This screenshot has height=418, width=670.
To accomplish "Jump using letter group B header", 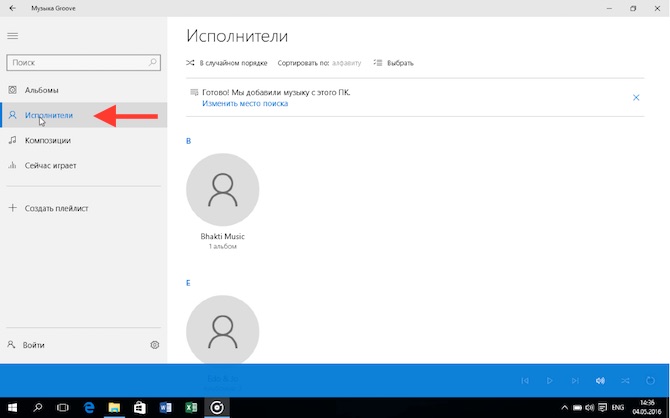I will [x=188, y=141].
